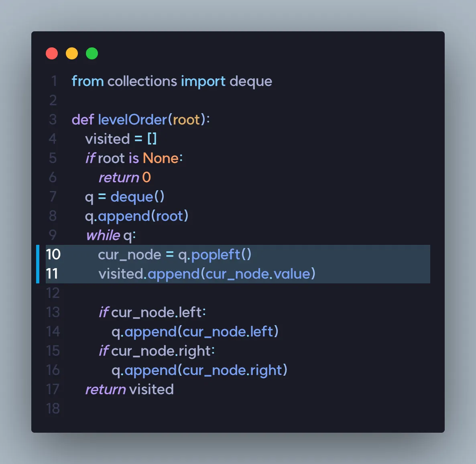This screenshot has height=464, width=476.
Task: Click the blue highlight bar beside lines 10–11
Action: coord(38,264)
